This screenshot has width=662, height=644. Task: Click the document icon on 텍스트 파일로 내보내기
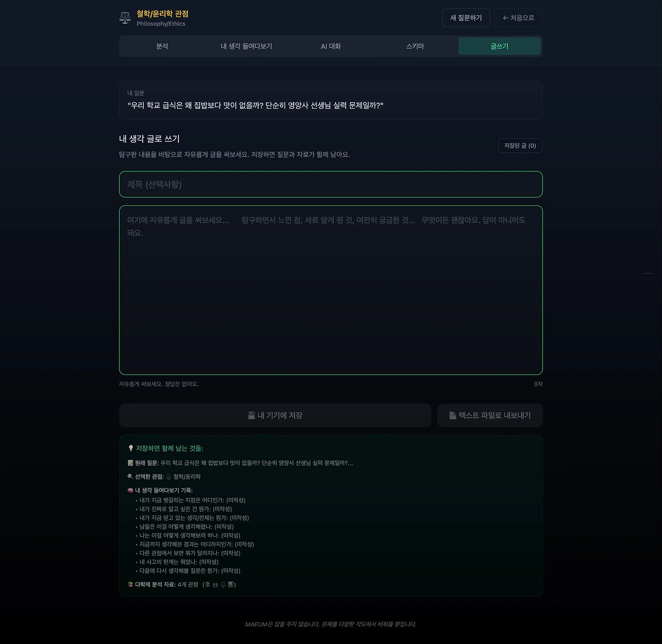click(453, 415)
